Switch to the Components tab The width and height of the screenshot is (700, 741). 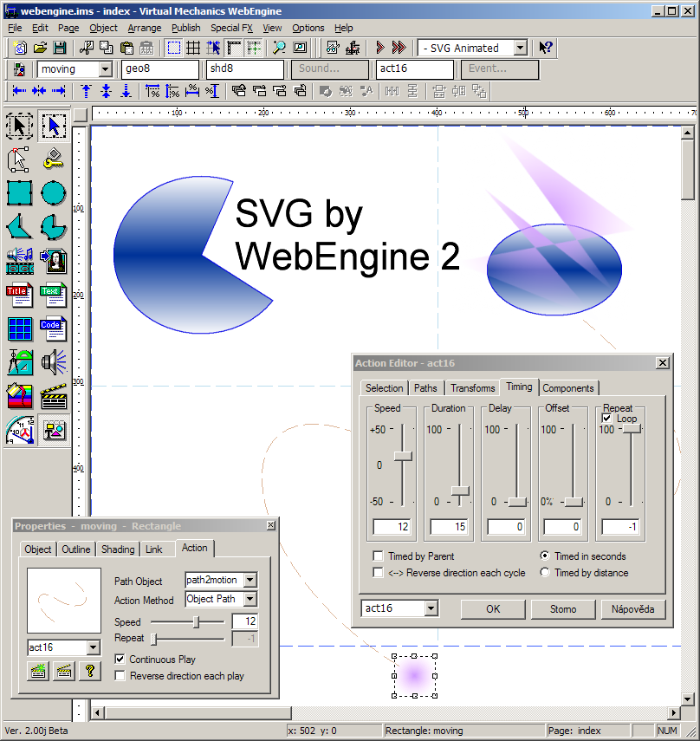(x=567, y=388)
